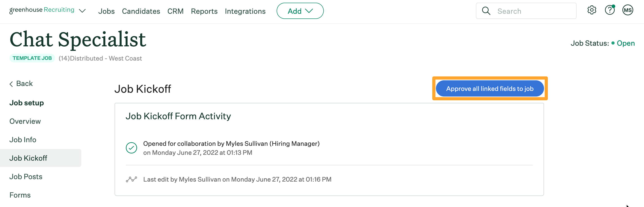Viewport: 644px width, 207px height.
Task: Select Overview in the sidebar
Action: point(25,121)
